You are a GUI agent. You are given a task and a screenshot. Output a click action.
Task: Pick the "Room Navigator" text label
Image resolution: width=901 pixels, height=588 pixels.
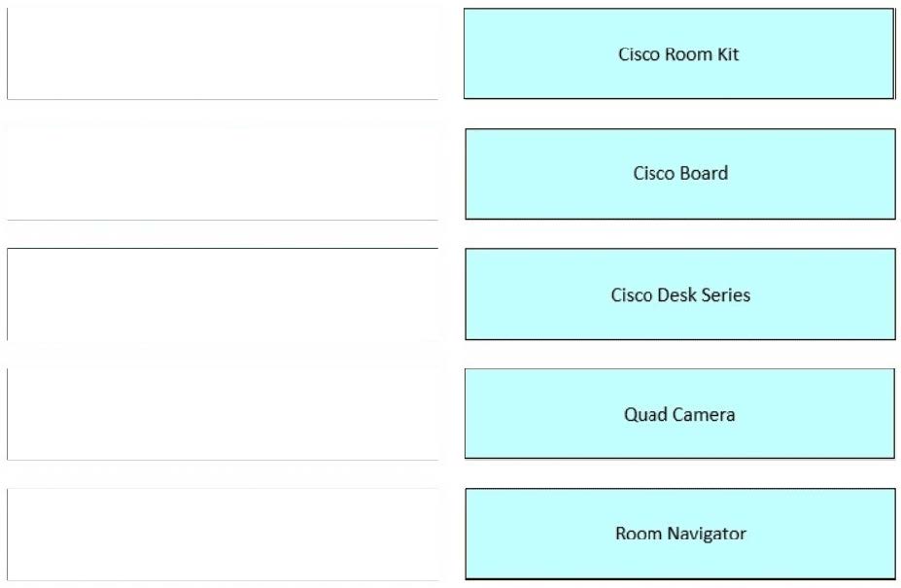[680, 534]
